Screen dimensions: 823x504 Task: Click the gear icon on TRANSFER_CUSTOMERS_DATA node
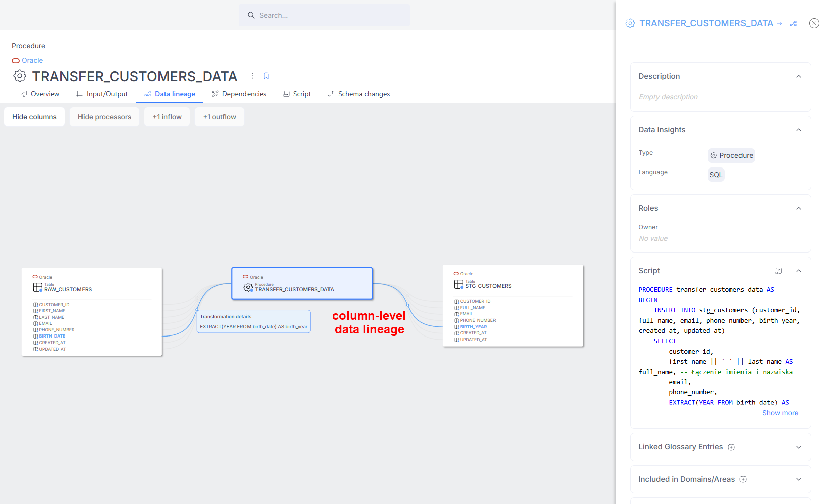(x=248, y=287)
